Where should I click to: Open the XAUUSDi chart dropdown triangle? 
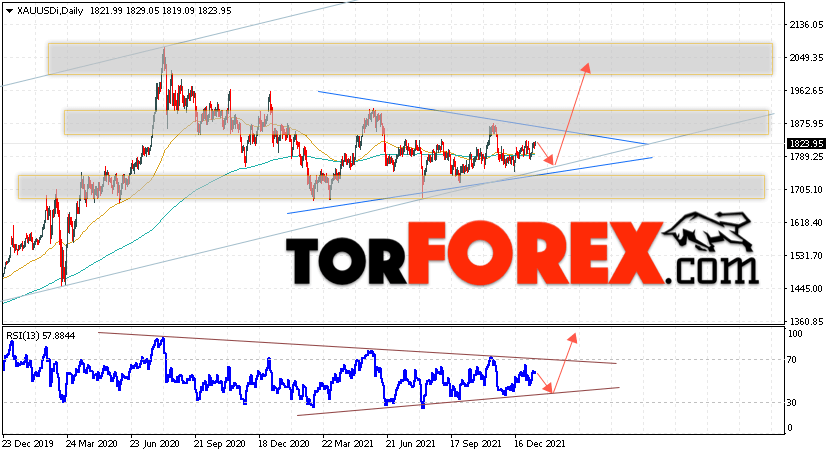tap(10, 11)
